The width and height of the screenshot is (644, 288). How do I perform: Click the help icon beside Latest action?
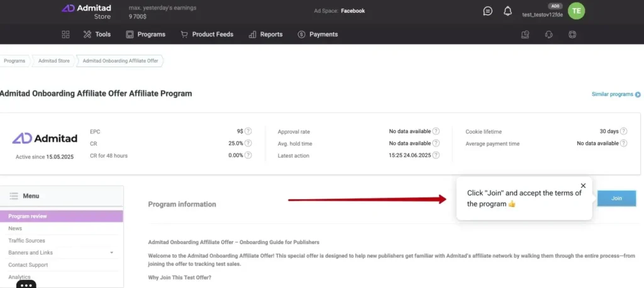436,155
